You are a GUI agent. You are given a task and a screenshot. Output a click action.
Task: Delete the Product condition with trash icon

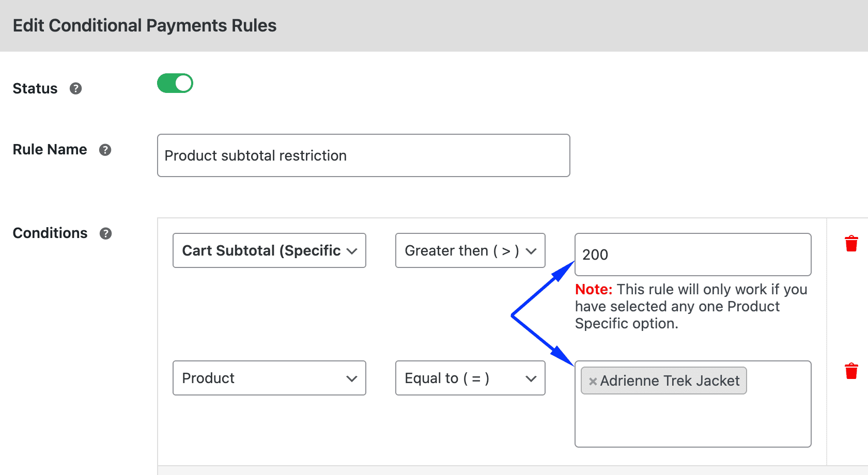click(852, 370)
